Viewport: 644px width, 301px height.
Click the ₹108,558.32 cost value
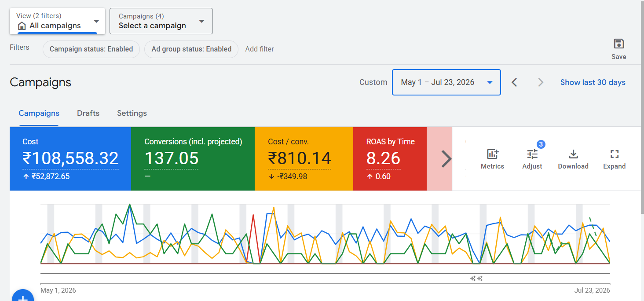tap(70, 158)
